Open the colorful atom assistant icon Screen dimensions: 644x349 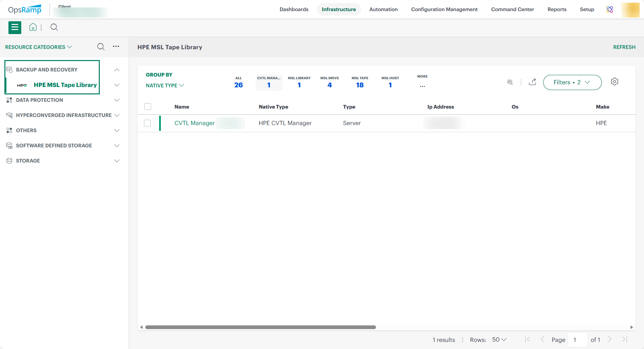coord(610,9)
